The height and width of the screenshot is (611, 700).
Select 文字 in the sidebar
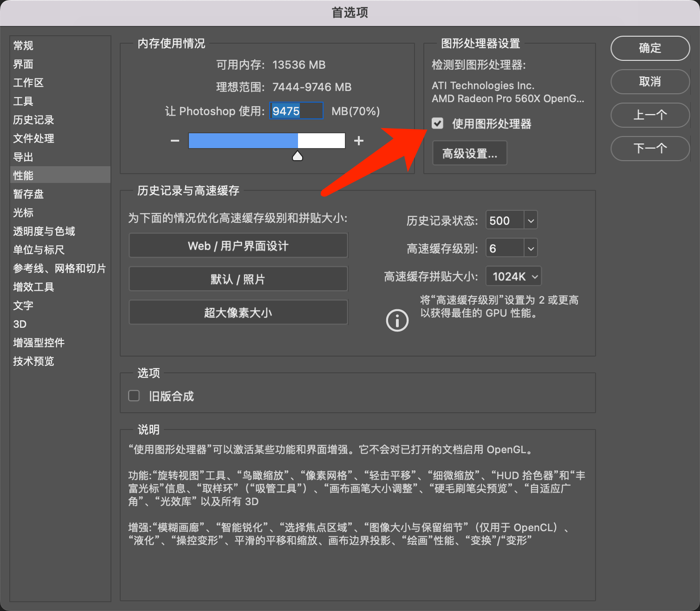(x=60, y=305)
